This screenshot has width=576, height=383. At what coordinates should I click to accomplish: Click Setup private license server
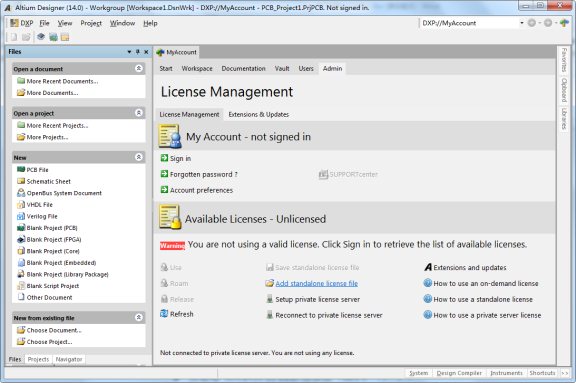(x=313, y=299)
